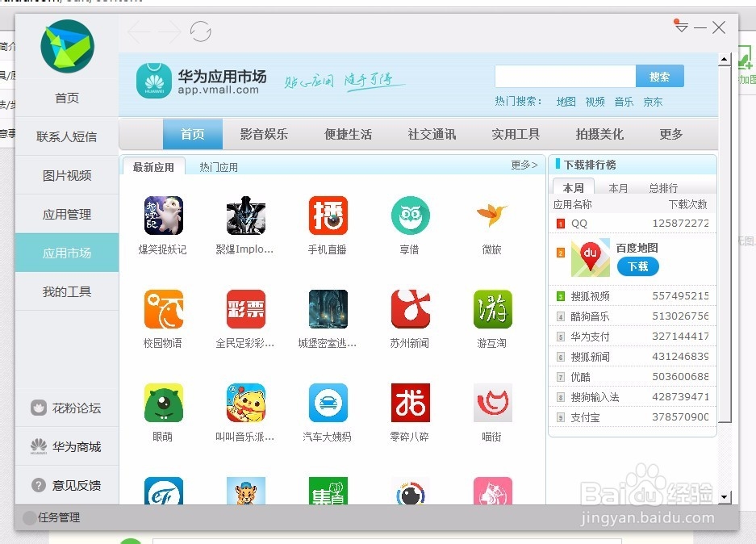The height and width of the screenshot is (544, 756).
Task: Click the Baidu Map icon in ranking
Action: pyautogui.click(x=590, y=258)
